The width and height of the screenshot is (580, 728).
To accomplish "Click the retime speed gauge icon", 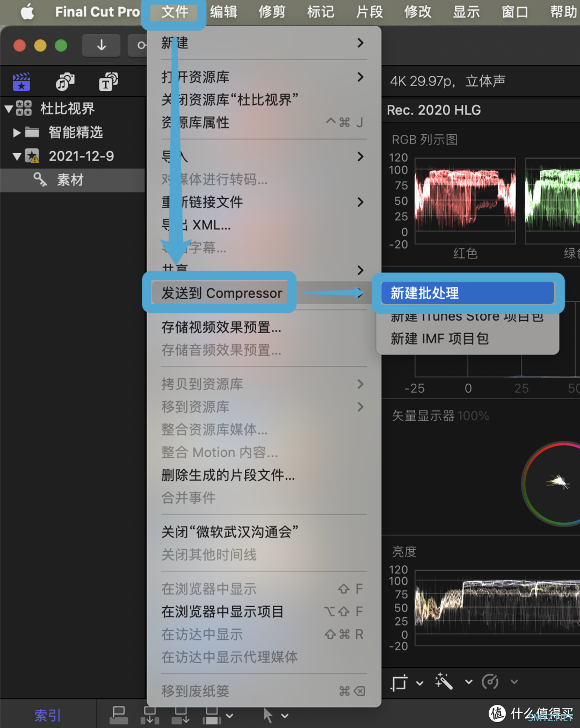I will [x=490, y=682].
